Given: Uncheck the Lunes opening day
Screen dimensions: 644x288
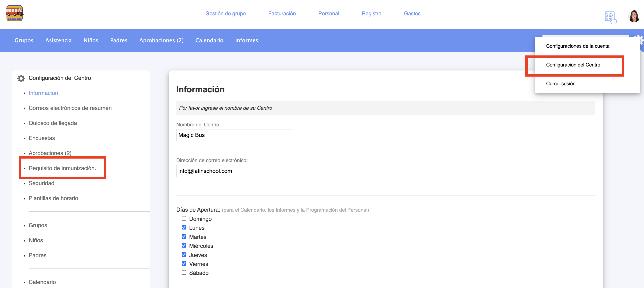Looking at the screenshot, I should [x=184, y=227].
